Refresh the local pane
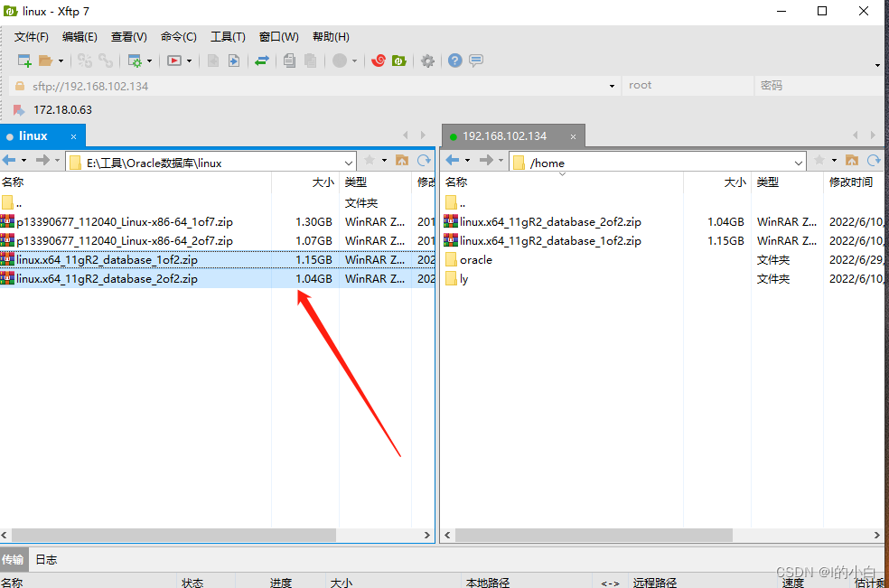 click(x=424, y=161)
